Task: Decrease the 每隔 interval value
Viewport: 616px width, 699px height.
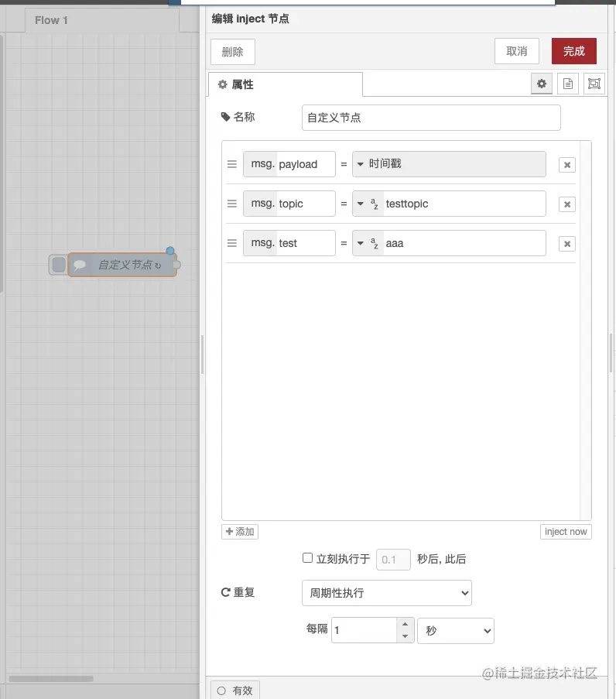Action: (405, 636)
